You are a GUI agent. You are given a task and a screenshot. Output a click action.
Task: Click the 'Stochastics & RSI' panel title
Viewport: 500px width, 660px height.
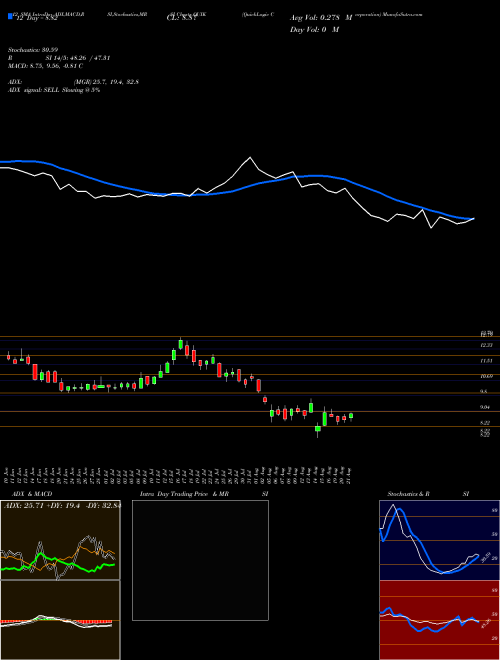(428, 494)
